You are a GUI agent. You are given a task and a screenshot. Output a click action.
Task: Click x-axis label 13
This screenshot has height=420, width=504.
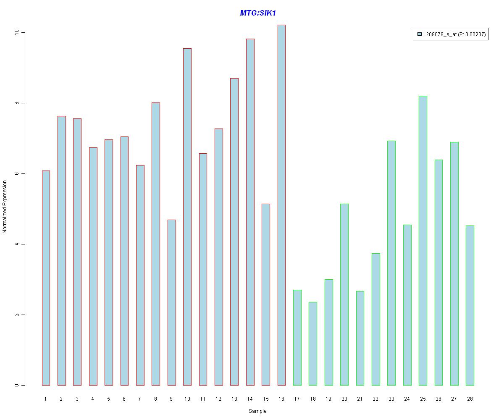tap(234, 399)
